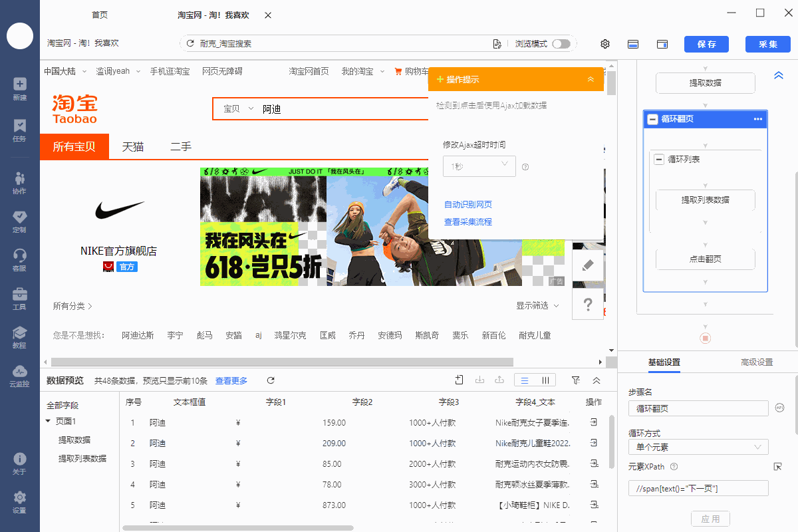The image size is (798, 532).
Task: Collapse the workflow panel with double chevron
Action: click(779, 76)
